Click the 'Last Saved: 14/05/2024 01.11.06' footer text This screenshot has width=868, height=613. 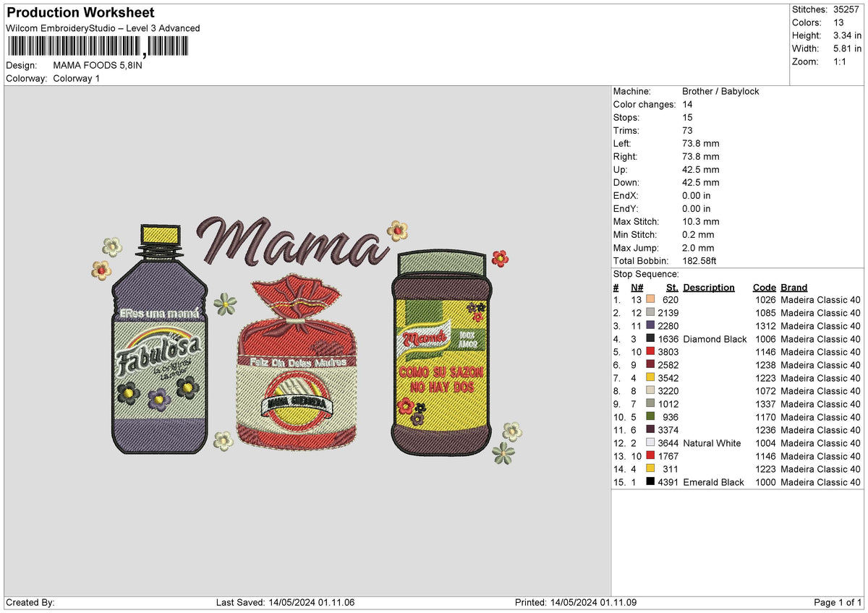[x=285, y=603]
